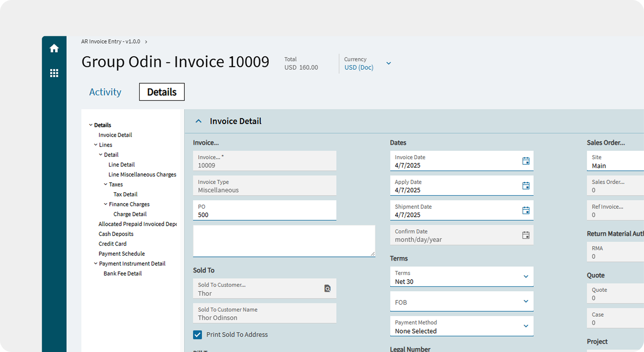Click the Confirm Date field
Viewport: 644px width, 352px height.
point(461,235)
